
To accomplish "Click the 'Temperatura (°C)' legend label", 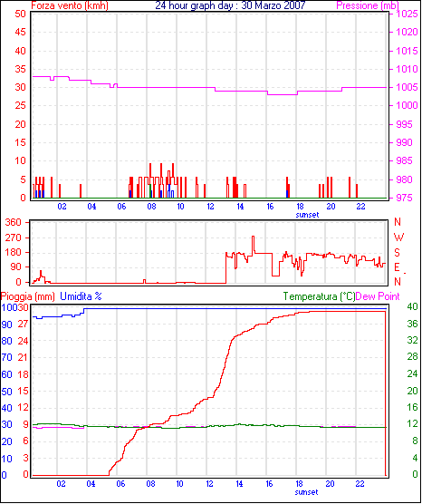I will click(x=319, y=296).
